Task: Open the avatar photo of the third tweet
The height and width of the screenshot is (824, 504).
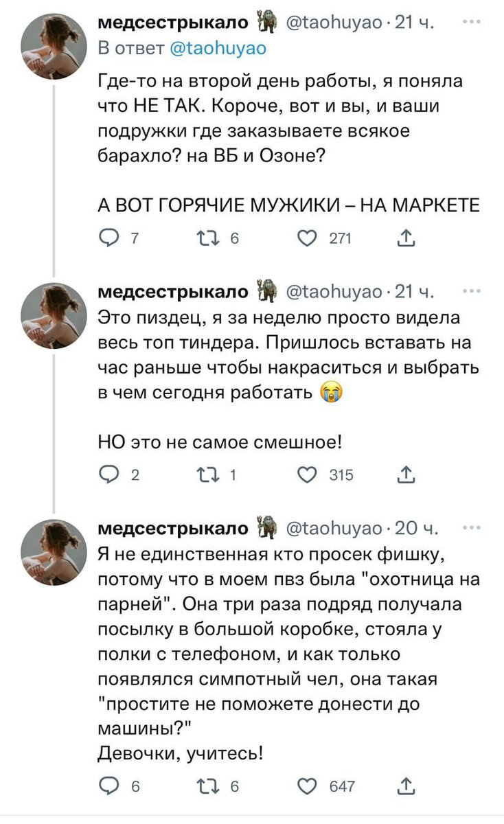Action: coord(54,552)
